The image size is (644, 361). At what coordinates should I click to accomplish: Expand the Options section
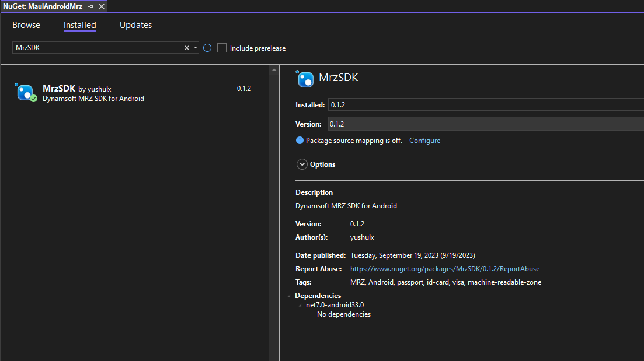point(302,164)
